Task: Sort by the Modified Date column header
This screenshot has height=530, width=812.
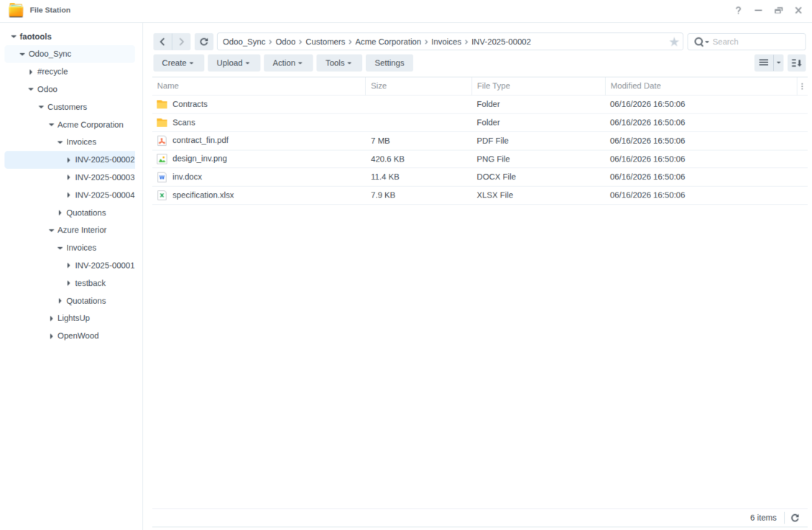Action: click(x=701, y=86)
